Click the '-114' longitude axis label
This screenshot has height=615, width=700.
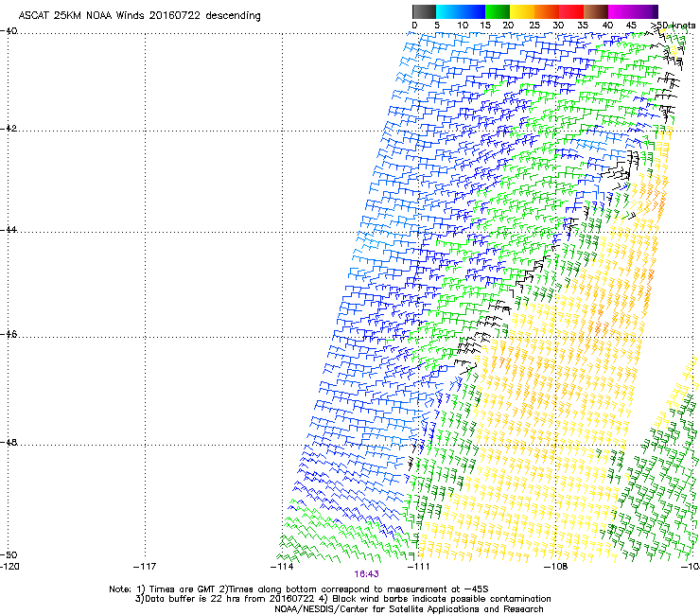(x=282, y=567)
